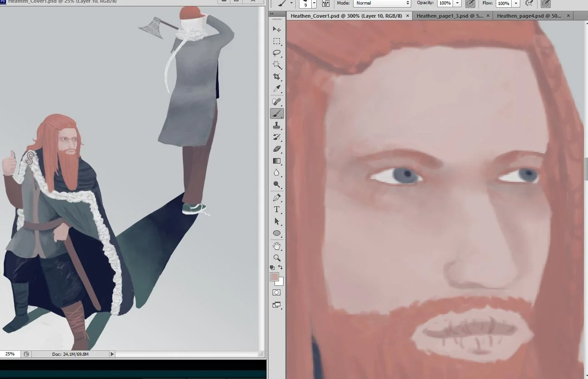The height and width of the screenshot is (379, 588).
Task: Open the Flow slider dropdown
Action: [x=516, y=3]
